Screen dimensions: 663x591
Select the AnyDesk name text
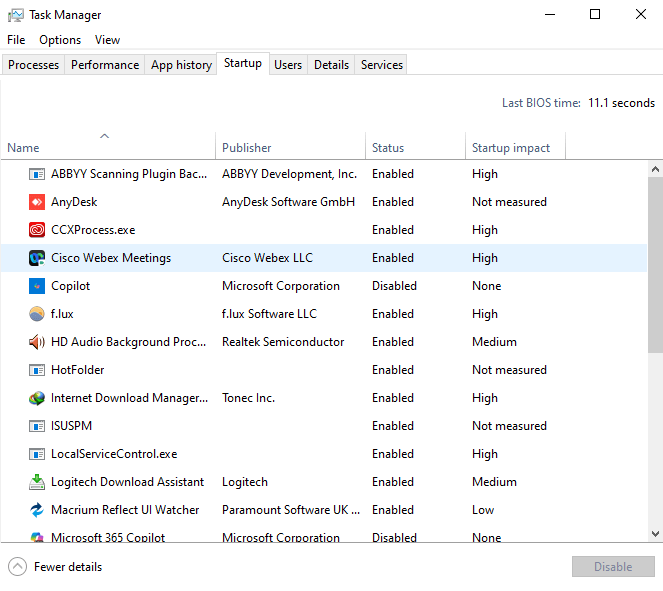coord(74,202)
